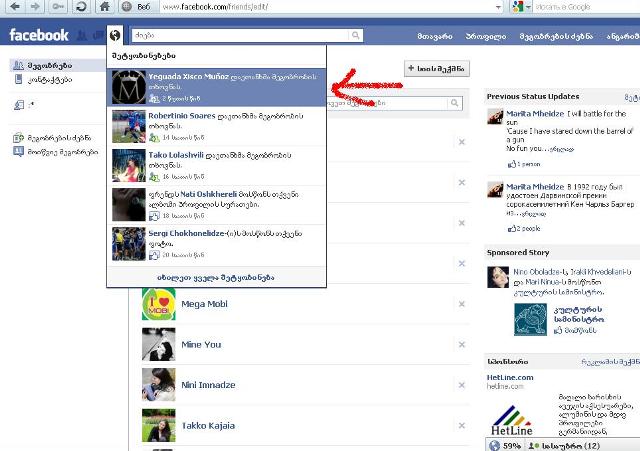
Task: Click the browser forward arrow button
Action: click(36, 7)
